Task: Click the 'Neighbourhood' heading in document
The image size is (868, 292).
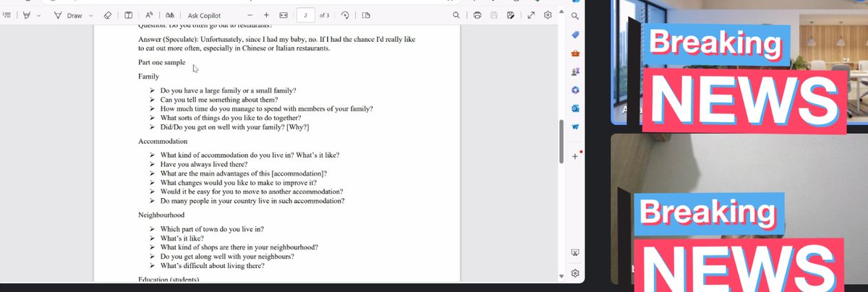Action: 161,215
